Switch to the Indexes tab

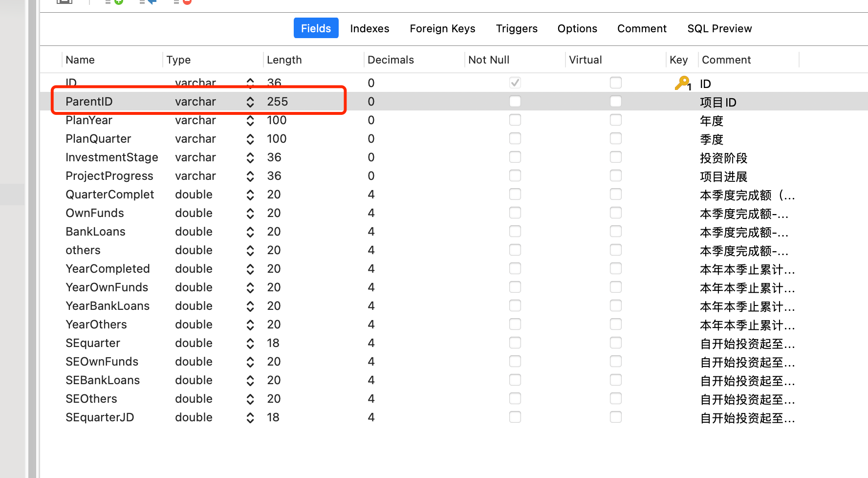point(369,28)
